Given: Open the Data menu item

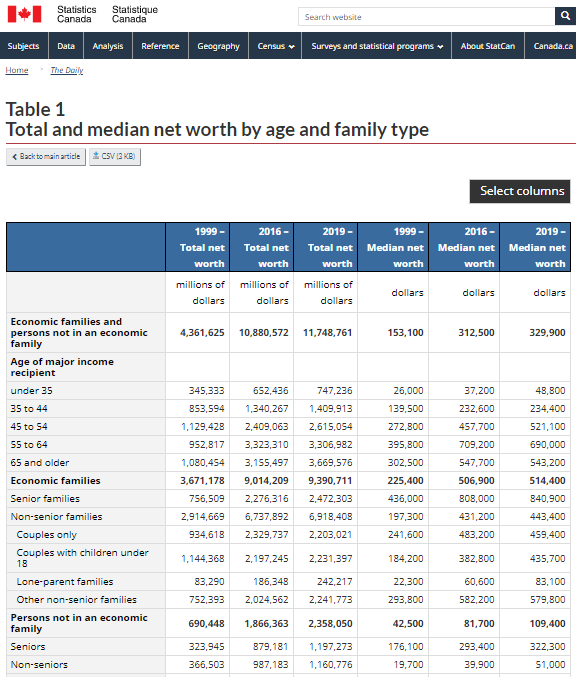Looking at the screenshot, I should [66, 46].
